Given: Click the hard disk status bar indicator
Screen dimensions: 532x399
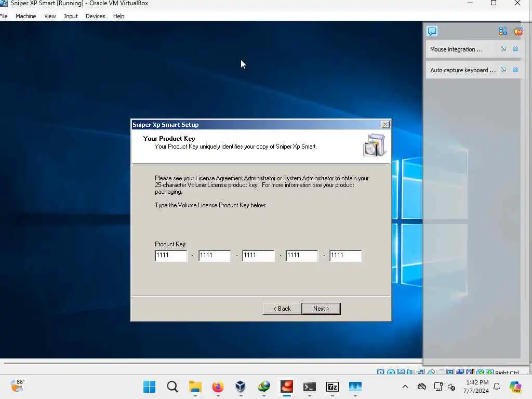Looking at the screenshot, I should click(x=380, y=372).
